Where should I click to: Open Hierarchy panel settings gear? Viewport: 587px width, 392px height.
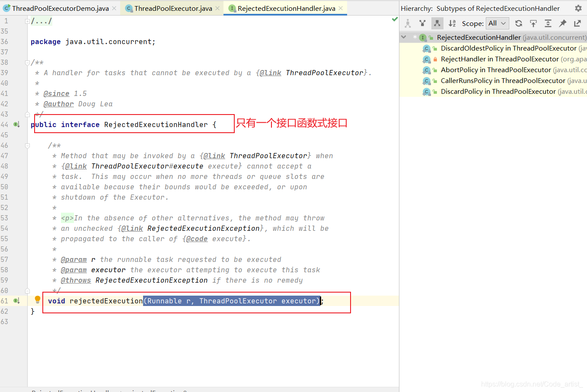578,8
